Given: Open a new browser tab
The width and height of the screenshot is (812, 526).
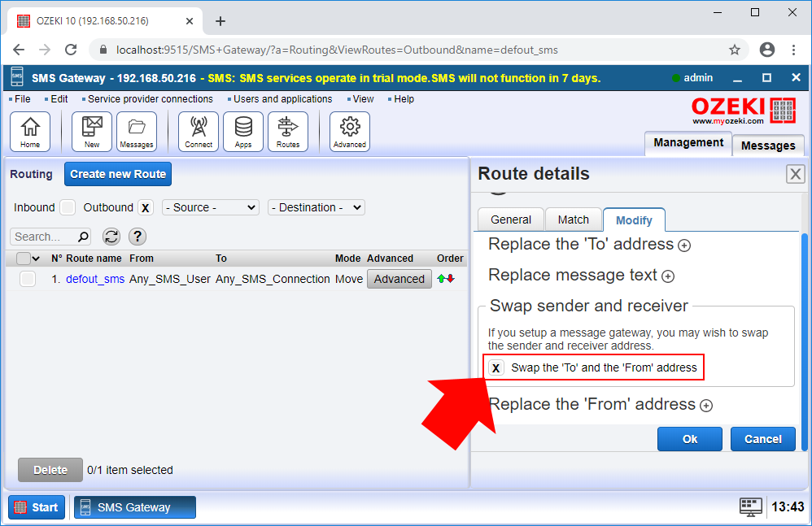Looking at the screenshot, I should 220,21.
